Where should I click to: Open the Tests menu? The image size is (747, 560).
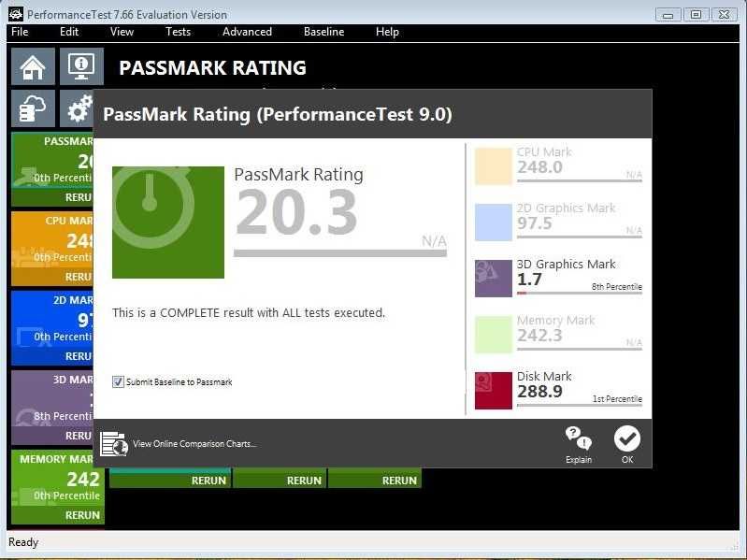(179, 32)
